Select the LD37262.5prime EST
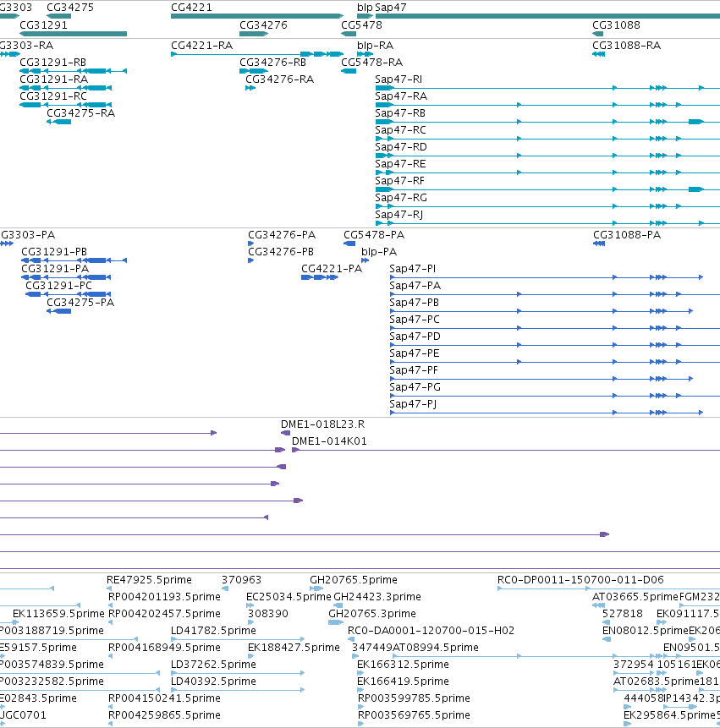The image size is (720, 728). [238, 673]
